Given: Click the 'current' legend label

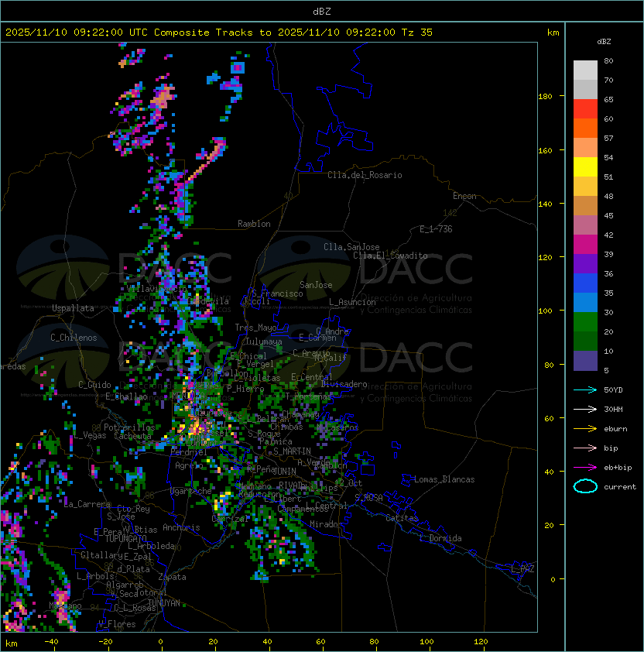Looking at the screenshot, I should point(620,487).
